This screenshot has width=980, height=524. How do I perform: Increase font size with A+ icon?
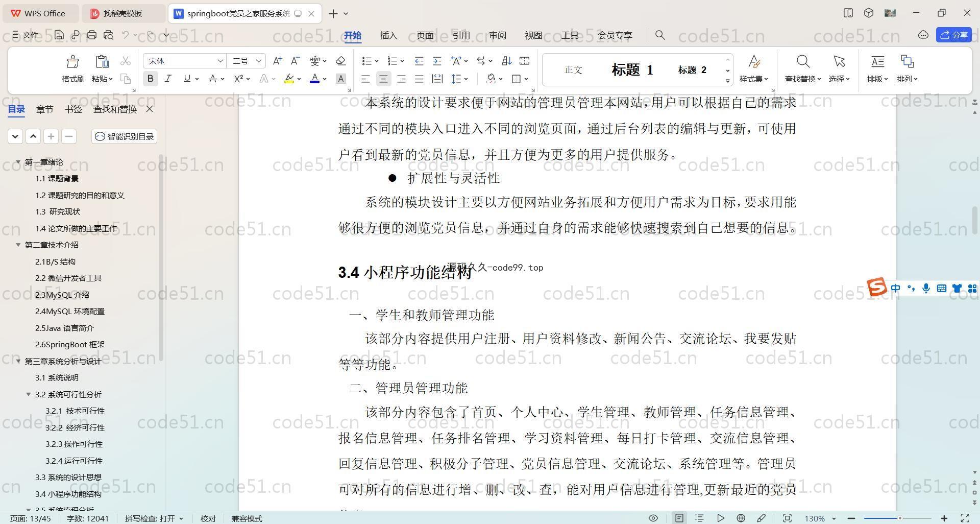[x=277, y=61]
